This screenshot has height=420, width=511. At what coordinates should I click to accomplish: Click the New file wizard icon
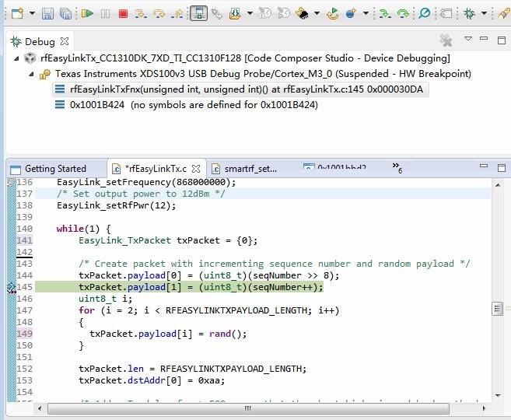(17, 14)
